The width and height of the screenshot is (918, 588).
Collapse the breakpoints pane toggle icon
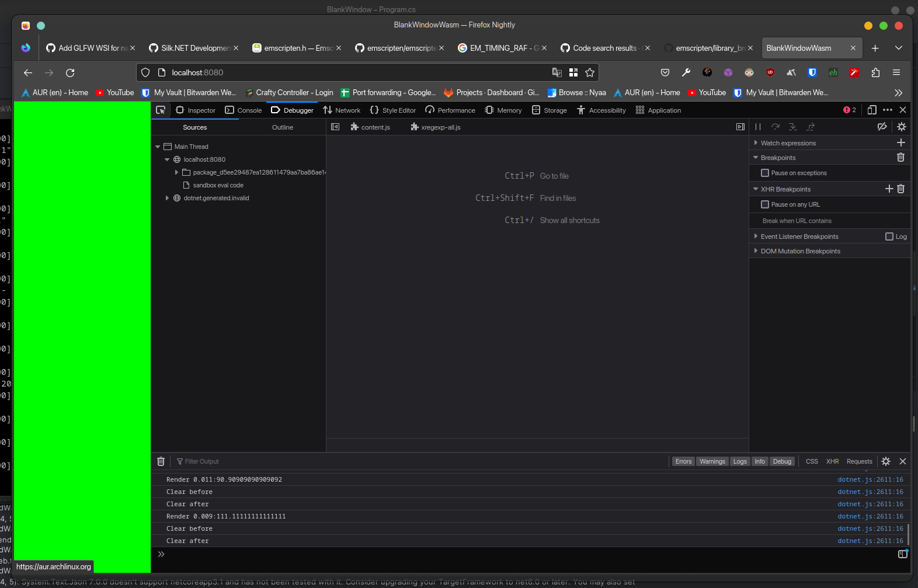pyautogui.click(x=740, y=127)
